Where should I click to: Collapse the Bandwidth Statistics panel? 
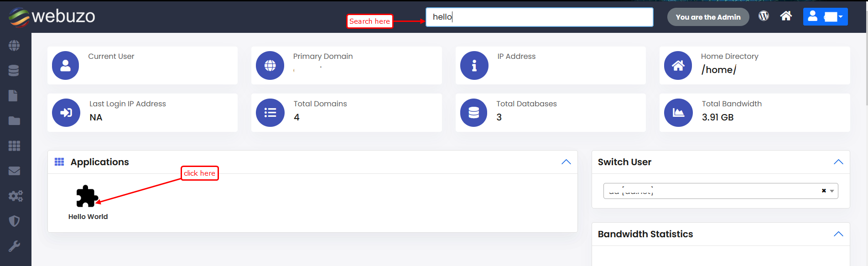point(838,234)
